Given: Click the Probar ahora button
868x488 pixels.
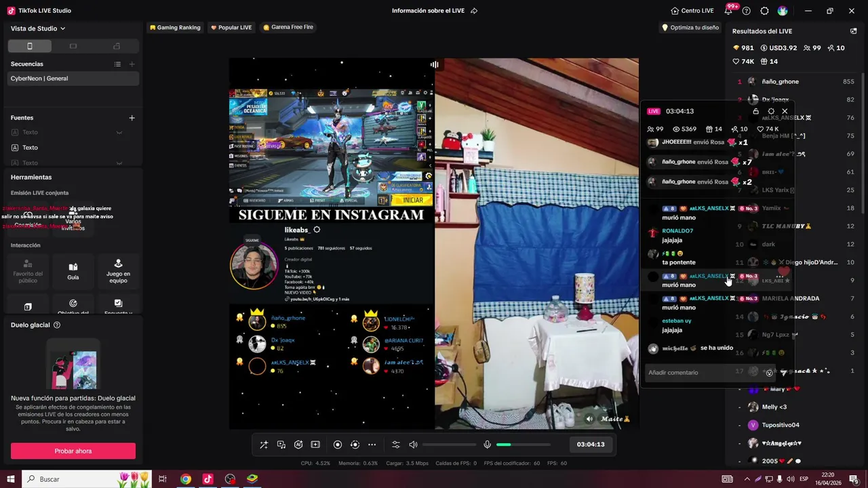Looking at the screenshot, I should [x=73, y=451].
